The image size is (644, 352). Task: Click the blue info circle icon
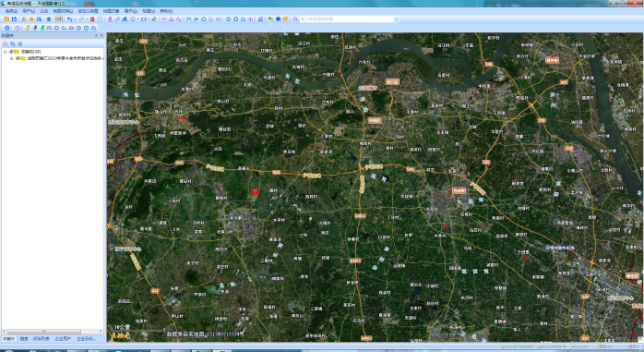tap(278, 18)
